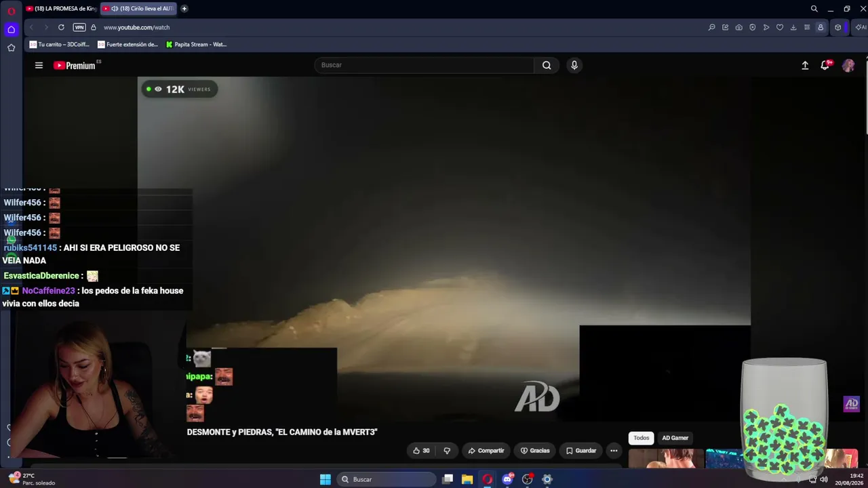This screenshot has width=868, height=488.
Task: Open the Opera AI assistant button
Action: (x=861, y=27)
